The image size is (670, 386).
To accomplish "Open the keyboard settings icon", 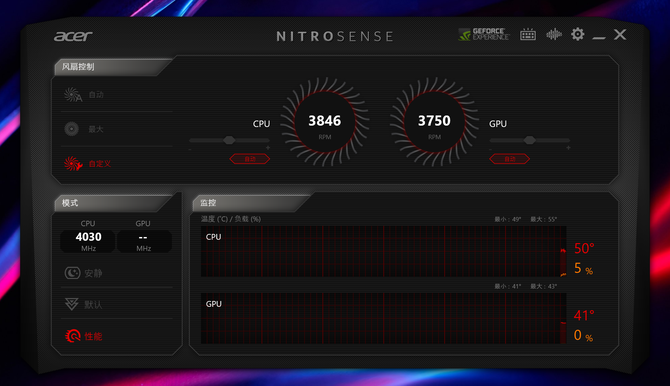I will [528, 34].
